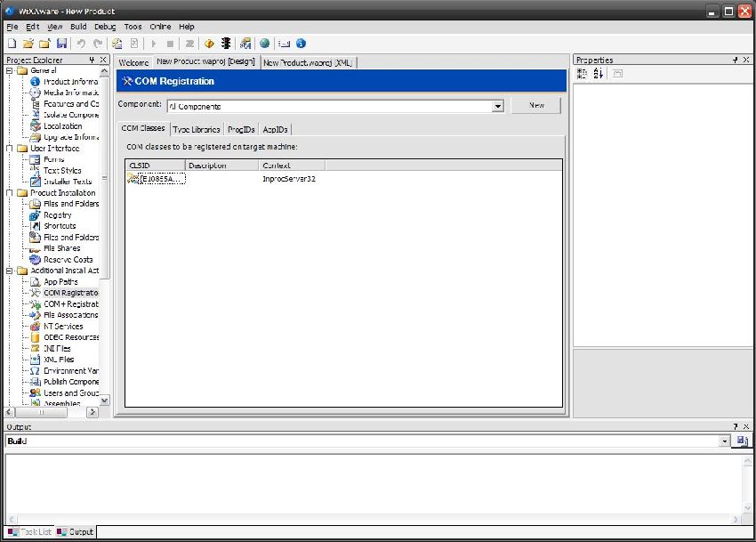Click the save output icon in Output panel

(x=742, y=441)
